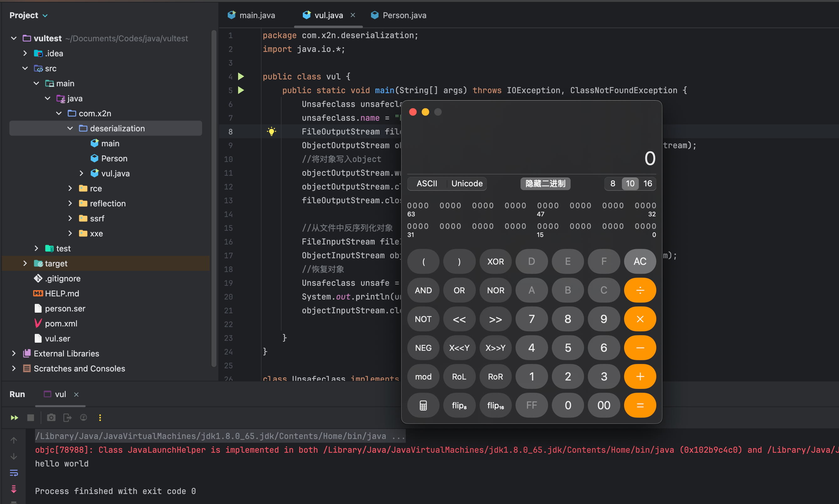Image resolution: width=839 pixels, height=504 pixels.
Task: Click the Stop button in Run toolbar
Action: (31, 417)
